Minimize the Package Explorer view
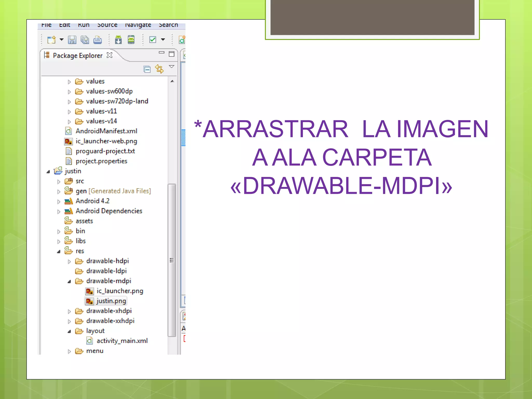 [162, 53]
